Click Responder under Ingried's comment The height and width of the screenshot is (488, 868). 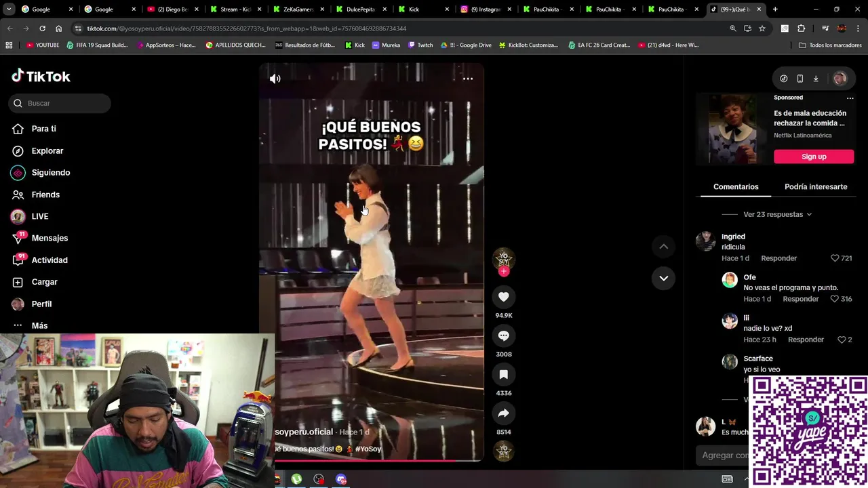tap(778, 258)
